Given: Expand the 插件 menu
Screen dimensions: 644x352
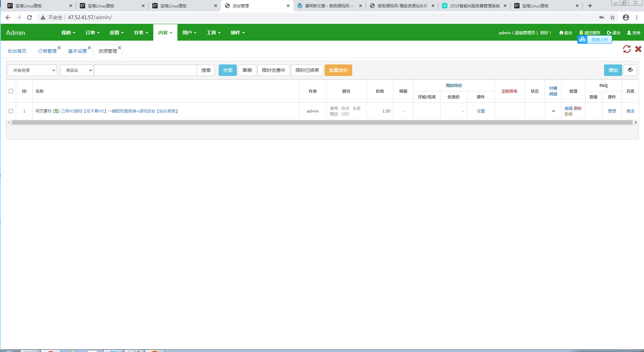Looking at the screenshot, I should click(x=237, y=33).
